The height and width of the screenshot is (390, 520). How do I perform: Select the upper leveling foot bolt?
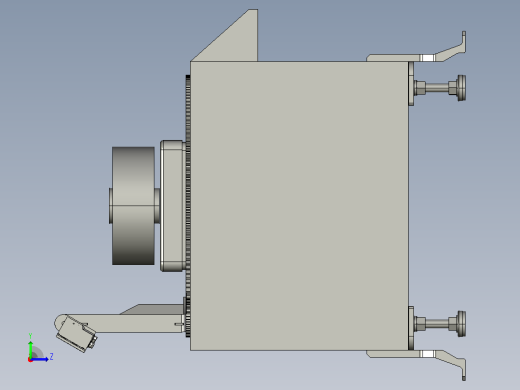[440, 88]
